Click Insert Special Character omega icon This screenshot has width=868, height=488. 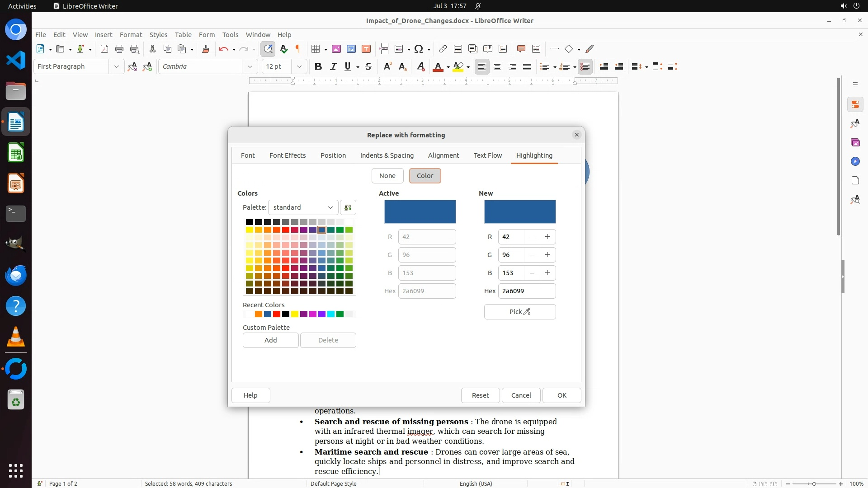pos(419,49)
